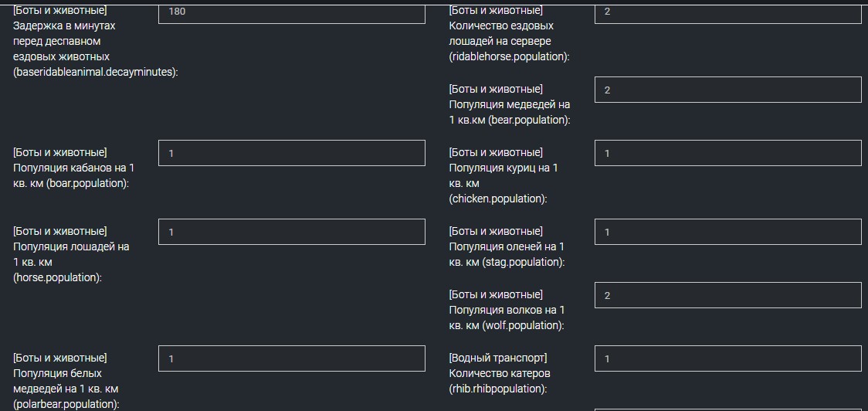The height and width of the screenshot is (411, 868).
Task: Select the 'Популяция медведей' label text
Action: 509,104
